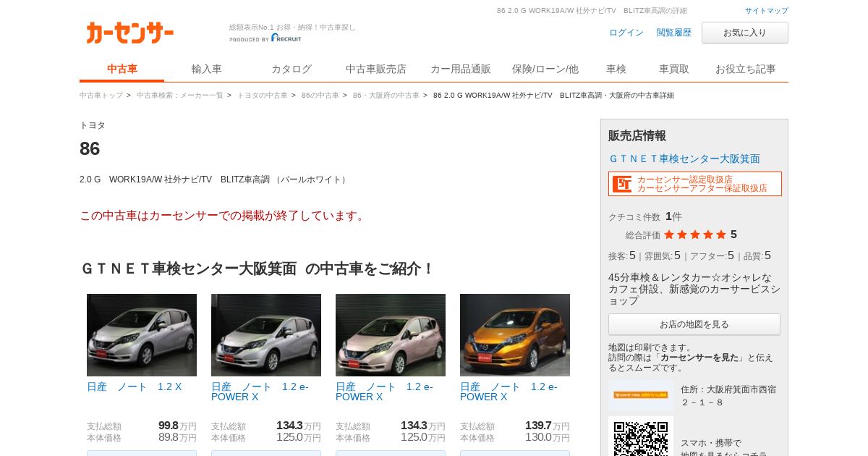
Task: Click the dealer address 住所 text
Action: (728, 395)
